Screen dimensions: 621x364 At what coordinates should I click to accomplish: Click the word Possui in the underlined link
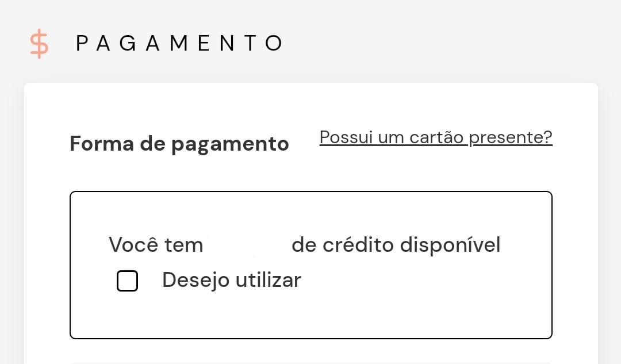coord(346,137)
